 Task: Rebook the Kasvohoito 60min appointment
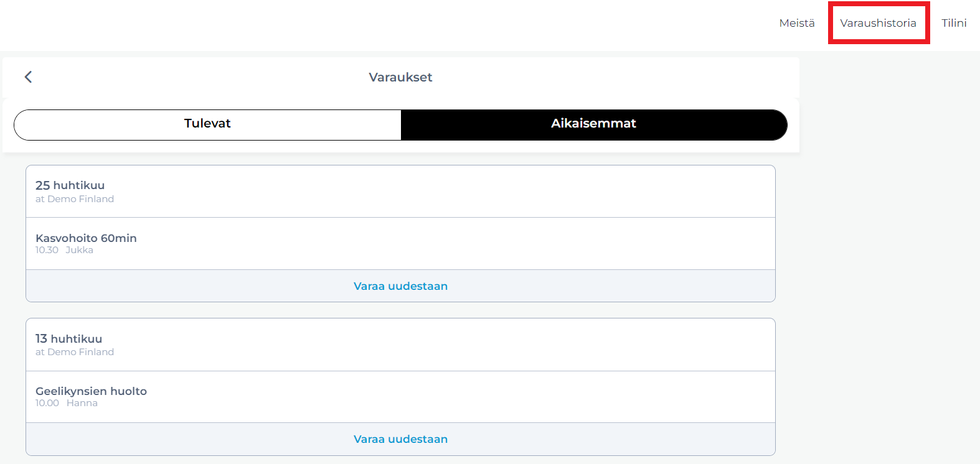pyautogui.click(x=400, y=286)
